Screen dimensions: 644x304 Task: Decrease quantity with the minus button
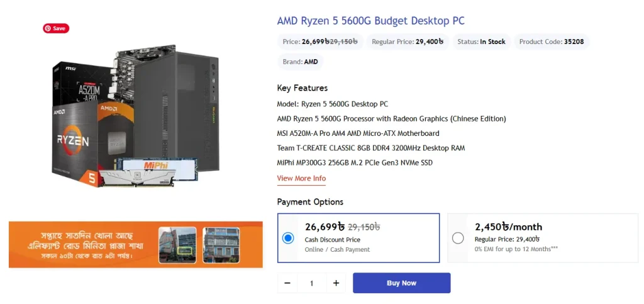point(287,283)
